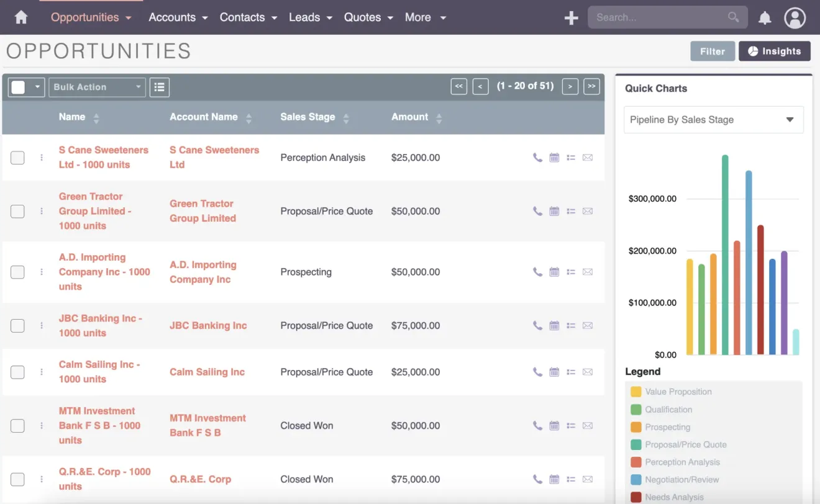Open the Q.R.&E. Corp account link
The height and width of the screenshot is (504, 820).
tap(201, 479)
